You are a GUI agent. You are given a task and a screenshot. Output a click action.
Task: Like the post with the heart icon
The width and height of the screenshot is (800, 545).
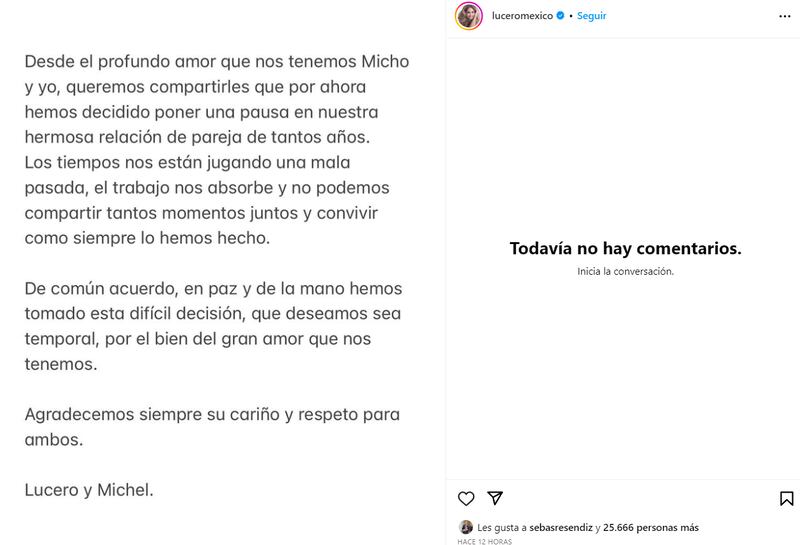coord(466,498)
